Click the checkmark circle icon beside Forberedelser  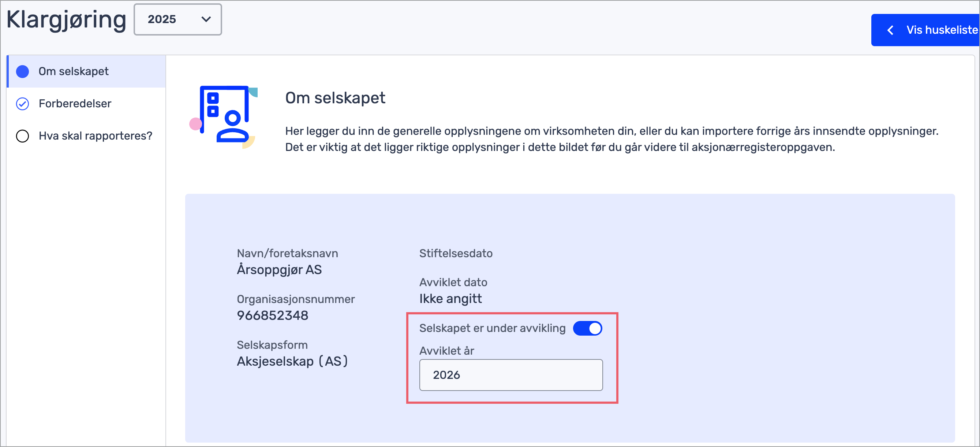[22, 104]
